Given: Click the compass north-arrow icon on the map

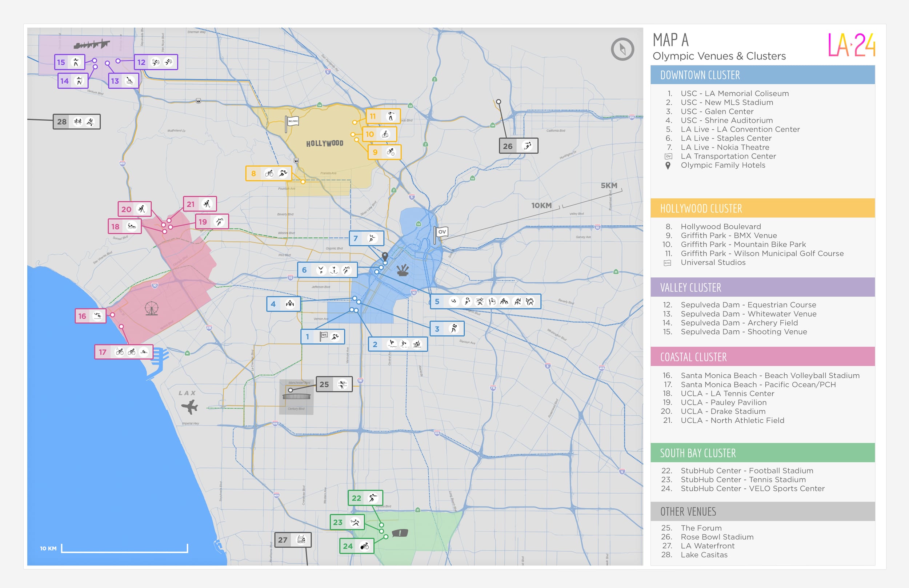Looking at the screenshot, I should 622,49.
